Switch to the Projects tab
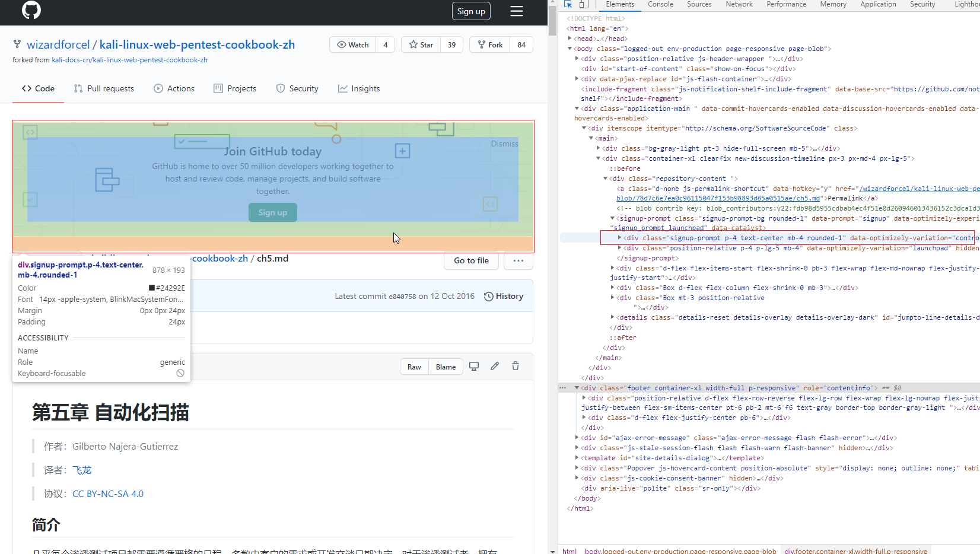 pyautogui.click(x=235, y=88)
